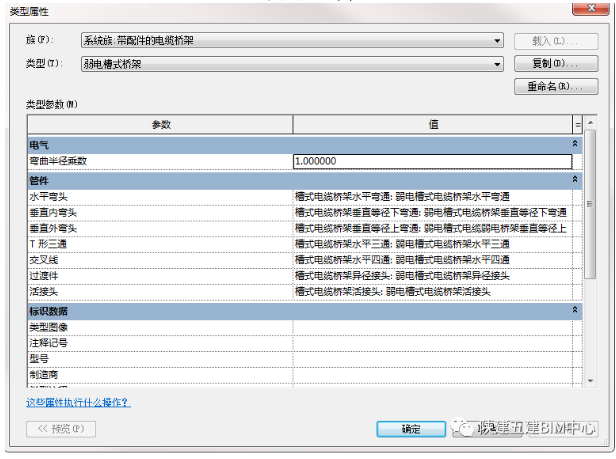Click the parameter list scrollbar thumb

(590, 204)
